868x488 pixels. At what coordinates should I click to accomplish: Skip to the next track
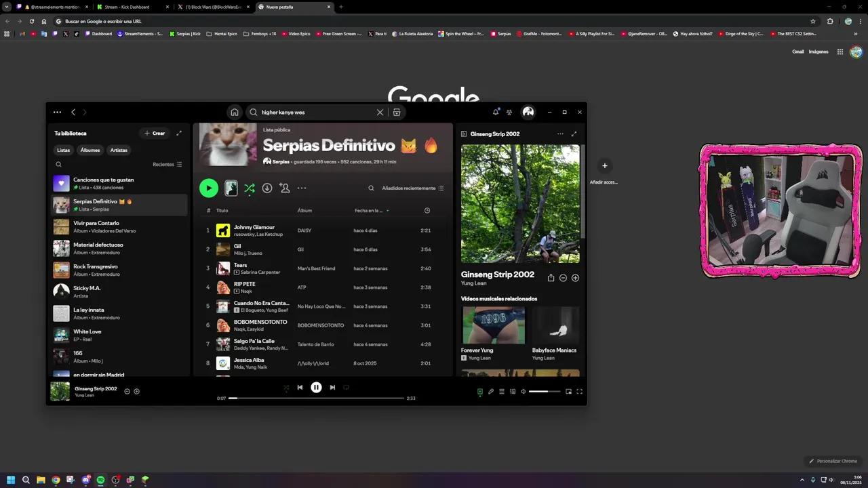point(332,388)
